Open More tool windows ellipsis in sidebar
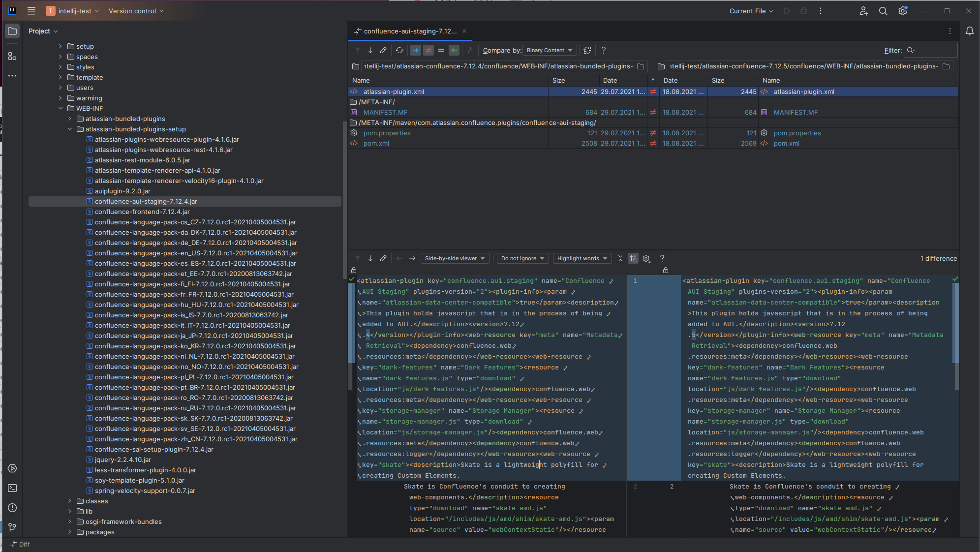This screenshot has height=552, width=980. tap(12, 76)
